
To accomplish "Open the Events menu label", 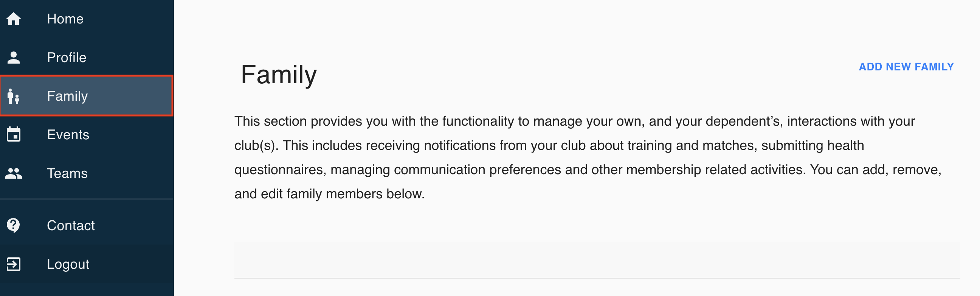I will pos(68,134).
